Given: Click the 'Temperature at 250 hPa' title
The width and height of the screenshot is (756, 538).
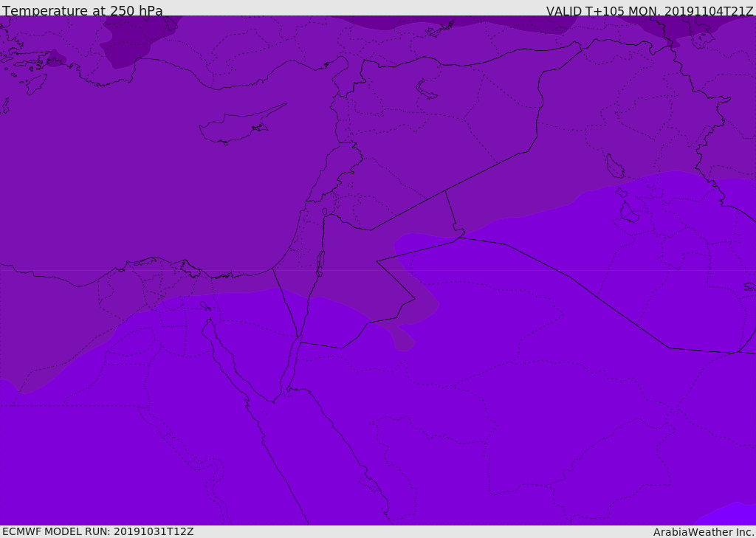Looking at the screenshot, I should click(x=83, y=10).
